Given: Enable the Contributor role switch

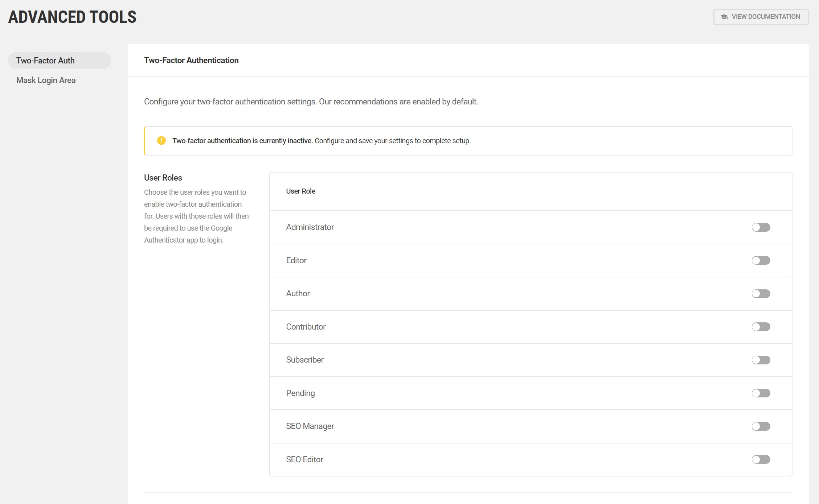Looking at the screenshot, I should point(761,327).
